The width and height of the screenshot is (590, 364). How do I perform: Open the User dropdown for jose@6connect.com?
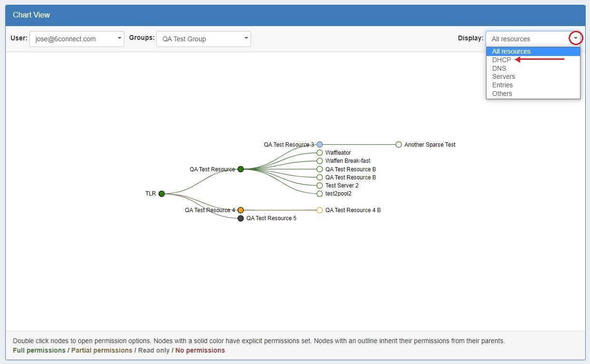[x=76, y=39]
